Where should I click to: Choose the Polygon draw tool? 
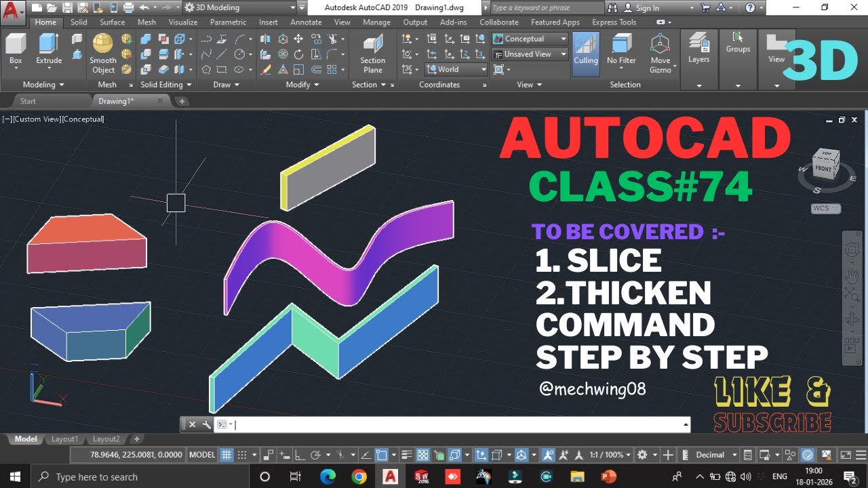click(206, 69)
